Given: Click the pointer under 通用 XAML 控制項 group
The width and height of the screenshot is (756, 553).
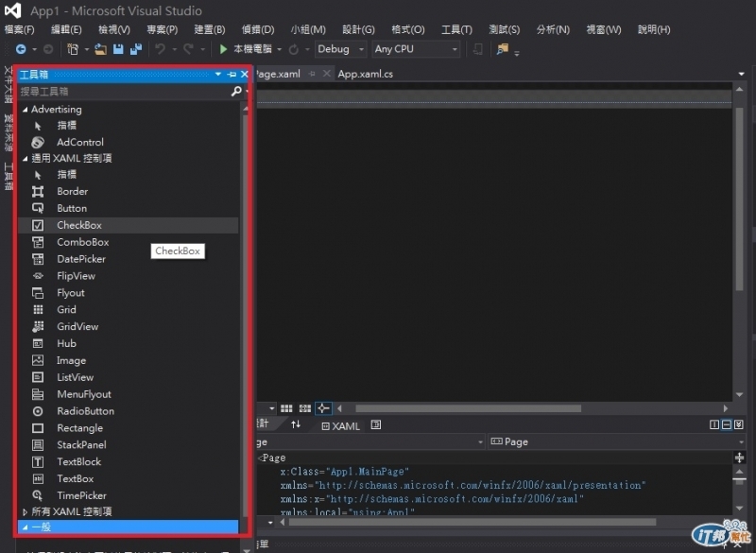Looking at the screenshot, I should pyautogui.click(x=128, y=175).
